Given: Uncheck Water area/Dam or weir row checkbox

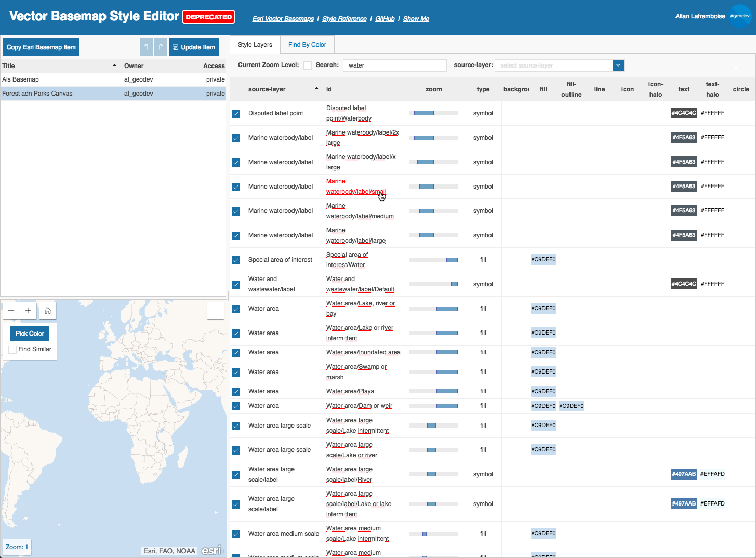Looking at the screenshot, I should tap(236, 406).
